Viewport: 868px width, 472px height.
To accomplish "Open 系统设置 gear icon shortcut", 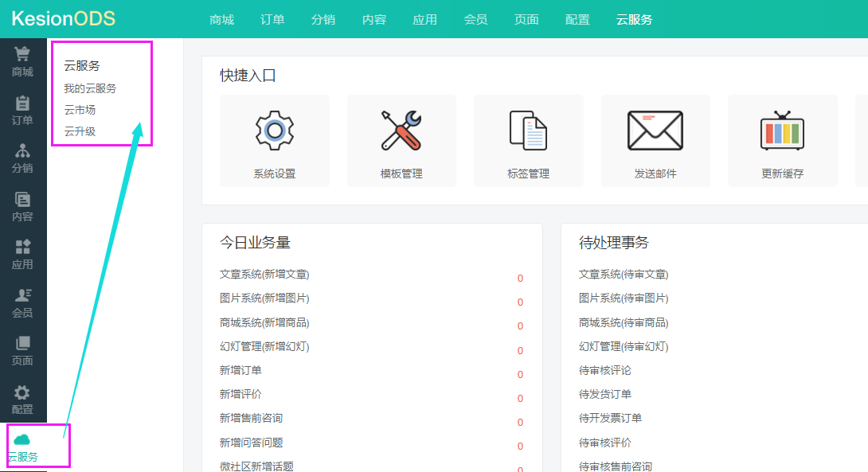I will pos(274,131).
